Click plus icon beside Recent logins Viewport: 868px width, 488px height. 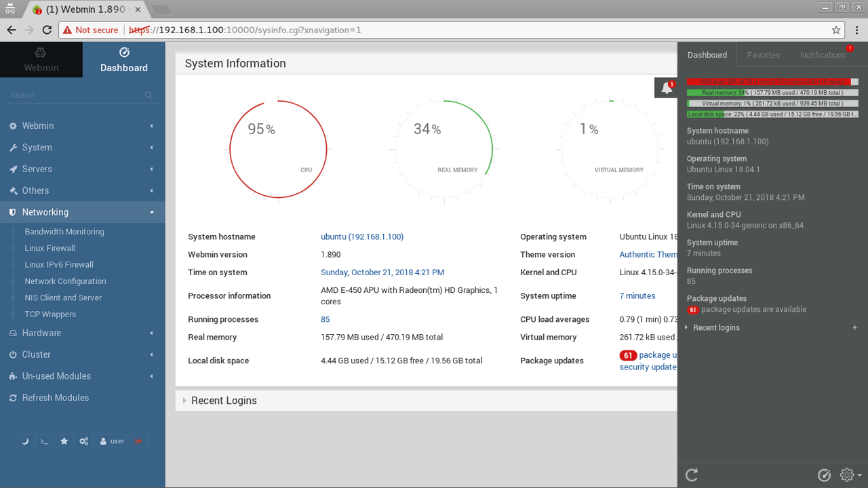pos(854,328)
